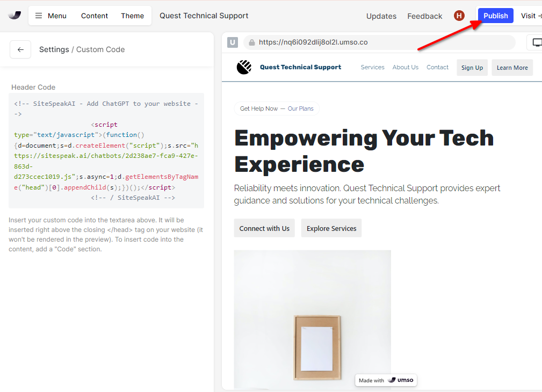542x392 pixels.
Task: Click the H user avatar icon
Action: 459,16
